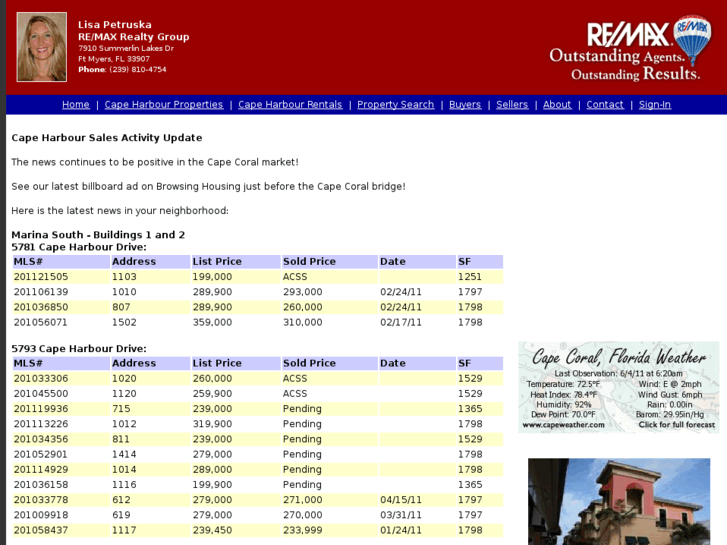Click ACSS status for address 1120
727x545 pixels.
pyautogui.click(x=295, y=394)
